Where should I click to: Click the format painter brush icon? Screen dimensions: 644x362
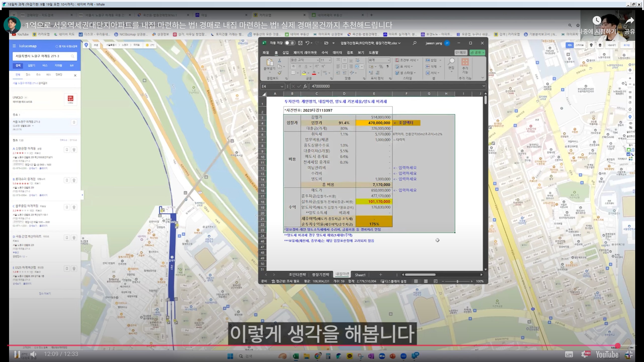(x=279, y=73)
